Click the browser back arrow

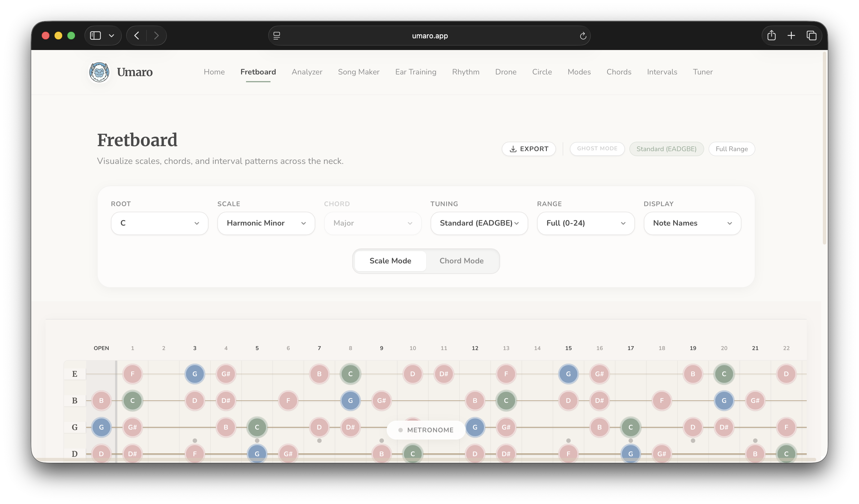(x=137, y=36)
